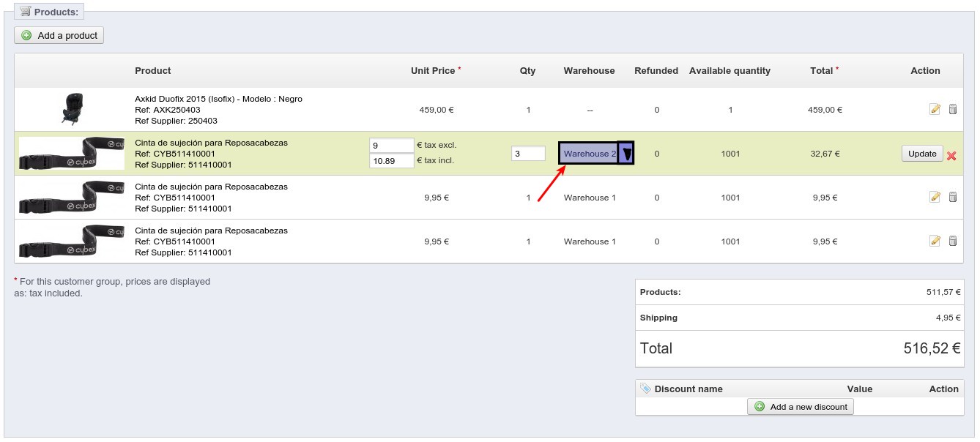Click the Product column header
The height and width of the screenshot is (442, 980).
tap(153, 70)
